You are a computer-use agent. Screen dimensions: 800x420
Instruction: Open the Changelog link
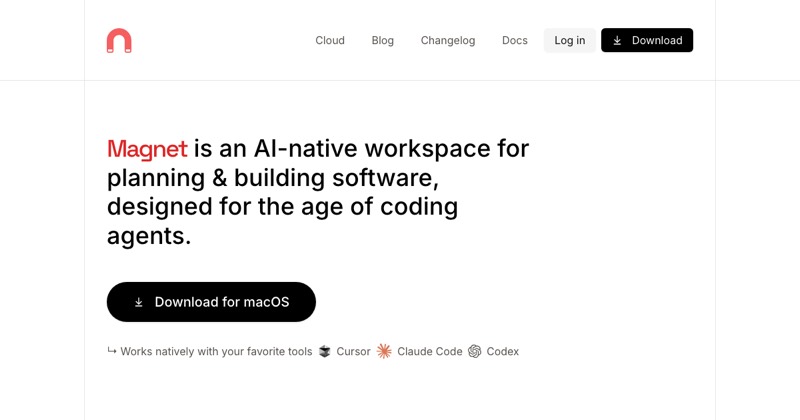coord(448,40)
